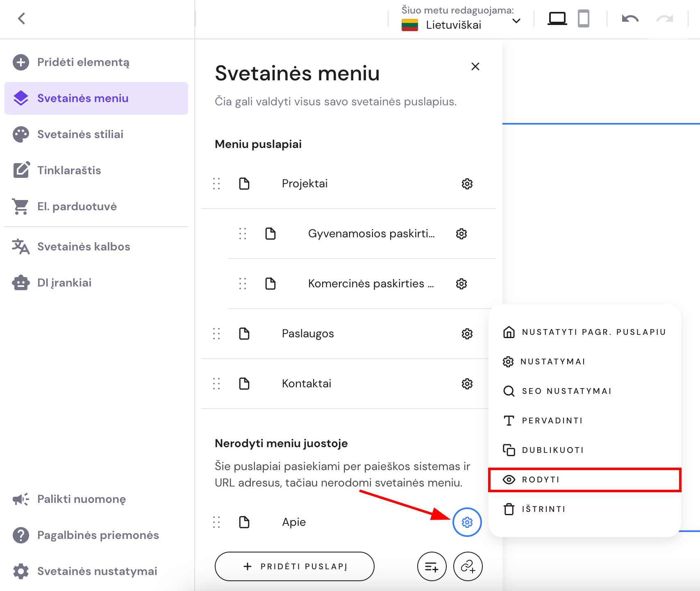The height and width of the screenshot is (591, 700).
Task: Click the add link icon button
Action: (x=468, y=566)
